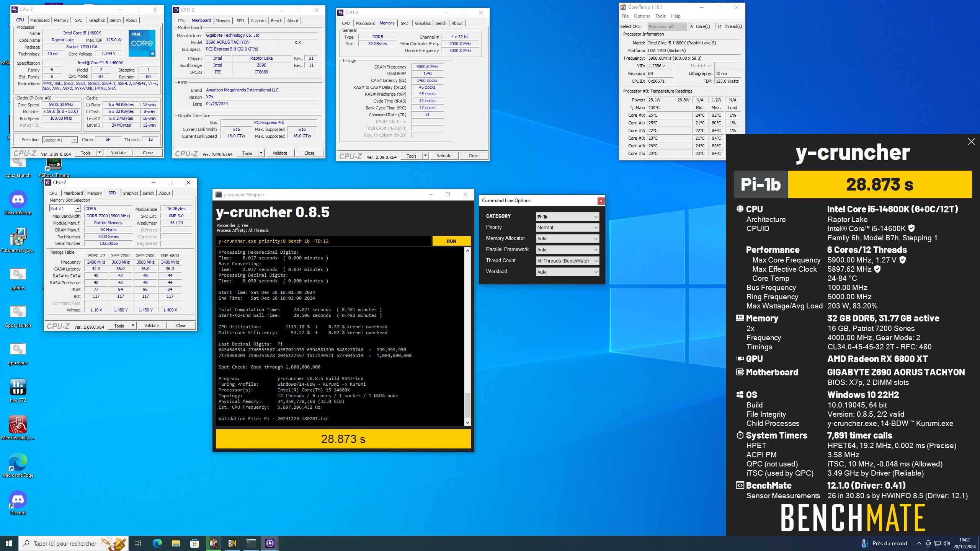This screenshot has height=551, width=980.
Task: Open Core Temp Tools menu
Action: point(660,16)
